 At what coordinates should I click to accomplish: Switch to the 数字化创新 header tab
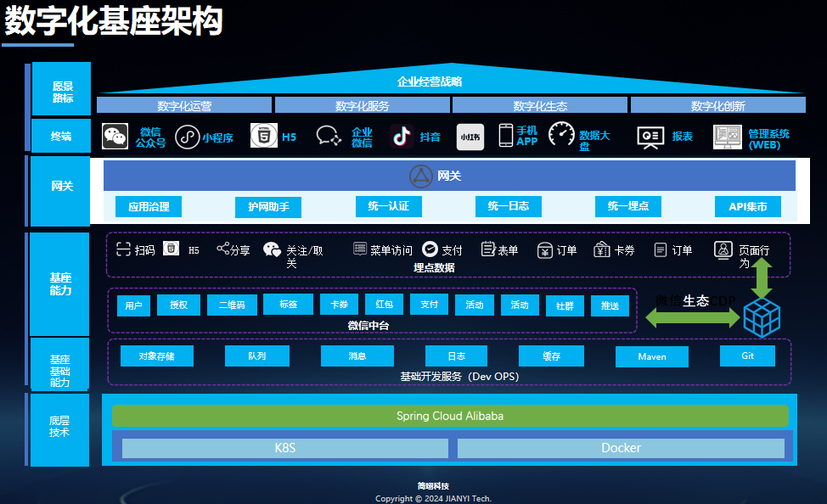tap(717, 105)
